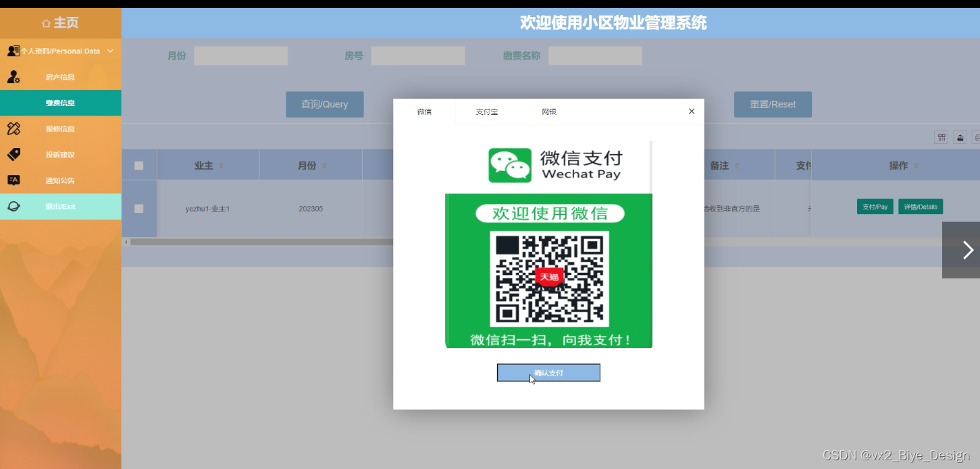980x469 pixels.
Task: Click the planet icon beside 退出/Exit
Action: pos(14,206)
